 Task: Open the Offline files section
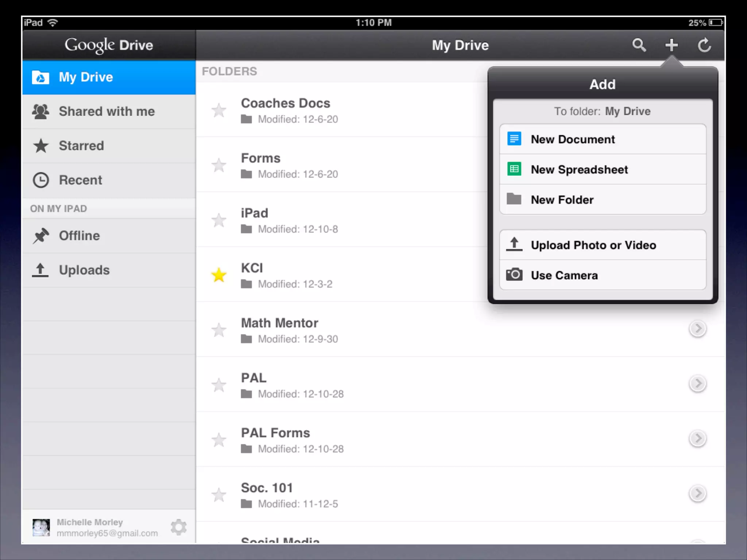coord(80,236)
